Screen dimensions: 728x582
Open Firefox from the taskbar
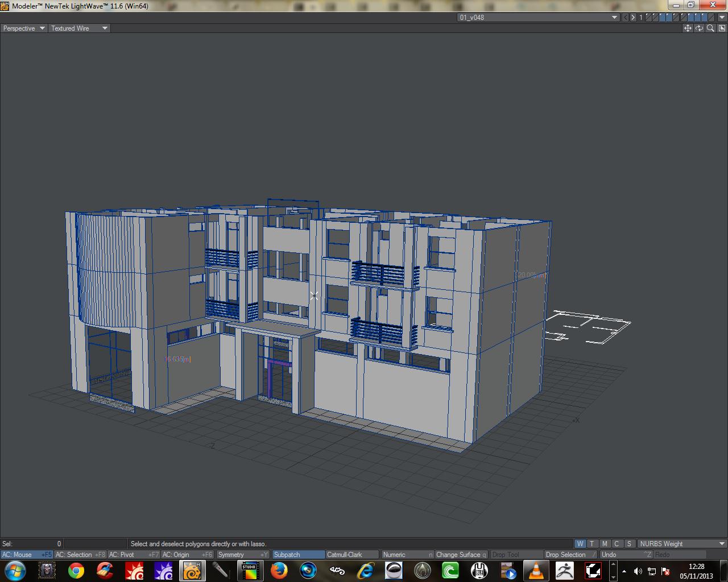coord(279,570)
